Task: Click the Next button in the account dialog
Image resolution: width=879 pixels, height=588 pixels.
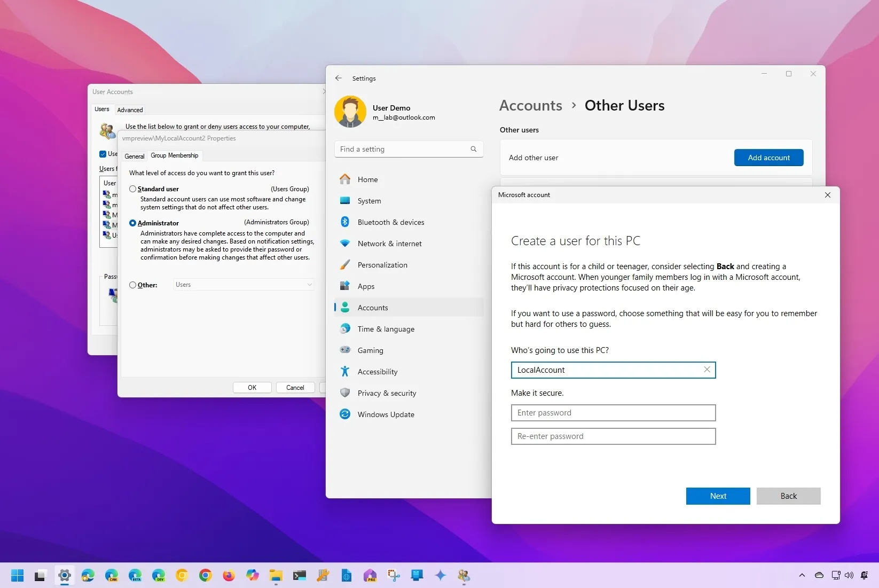Action: tap(718, 496)
